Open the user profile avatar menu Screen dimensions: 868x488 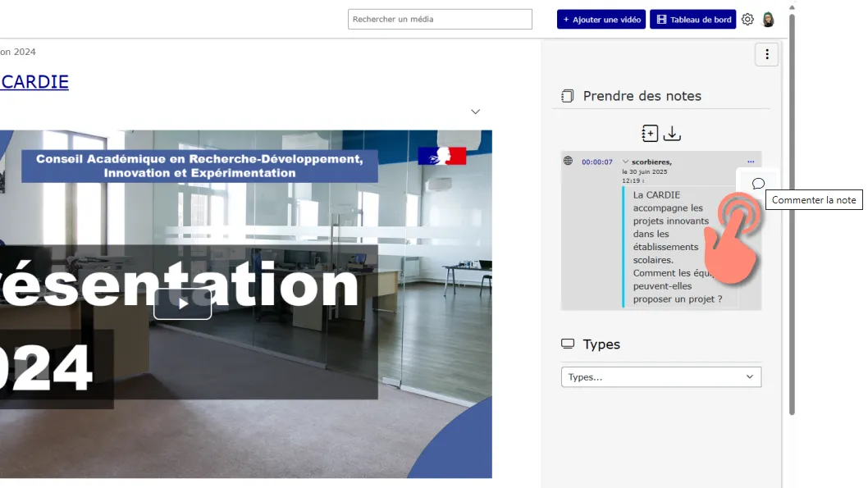(x=768, y=20)
